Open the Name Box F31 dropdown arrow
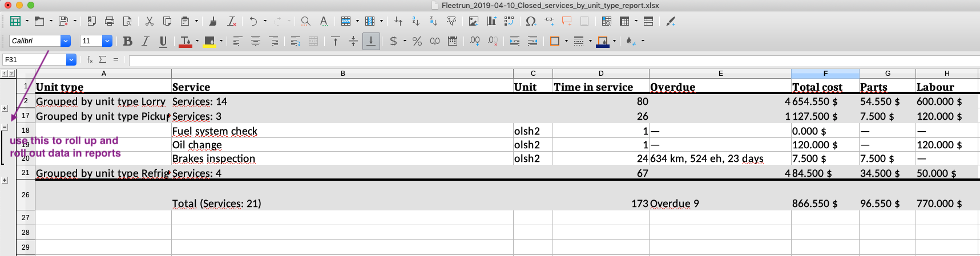The image size is (980, 256). 71,59
